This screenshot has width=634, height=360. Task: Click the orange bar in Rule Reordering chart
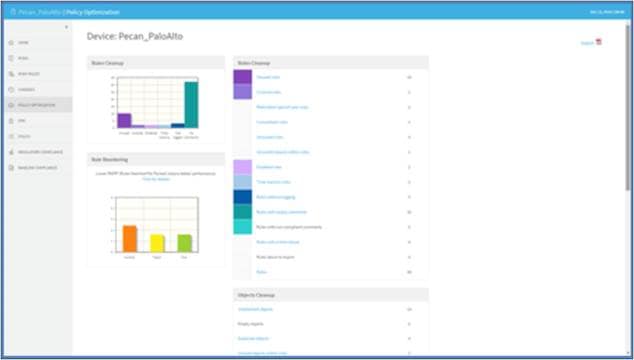pos(130,239)
